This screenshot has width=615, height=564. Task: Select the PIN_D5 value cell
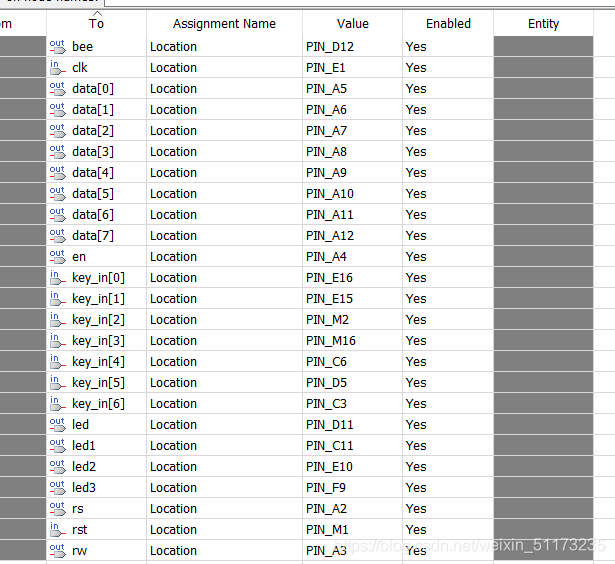coord(353,383)
